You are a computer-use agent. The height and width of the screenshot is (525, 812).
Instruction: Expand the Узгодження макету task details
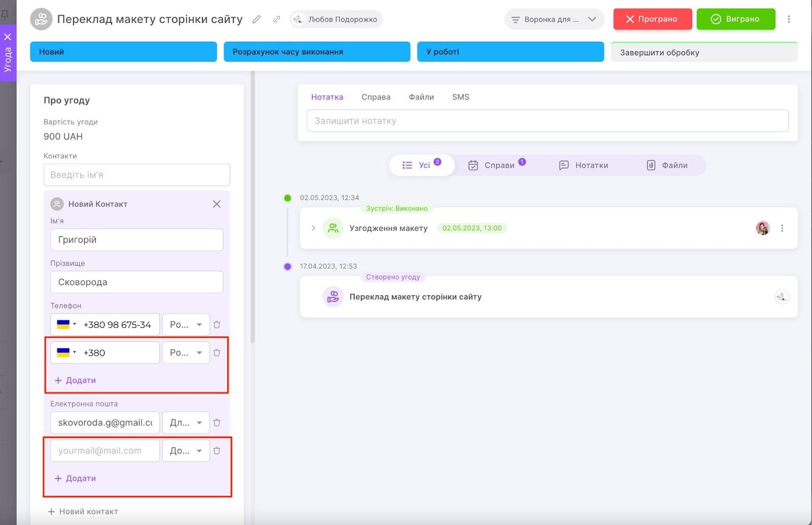click(313, 228)
